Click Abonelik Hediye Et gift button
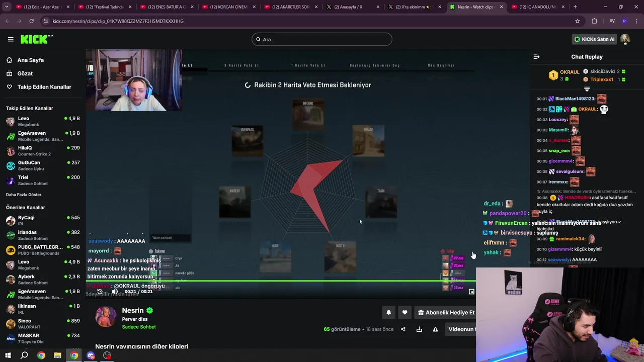Viewport: 644px width, 362px height. point(446,313)
